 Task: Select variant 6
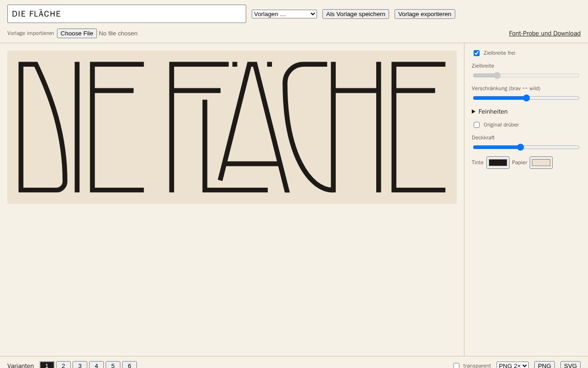tap(130, 365)
